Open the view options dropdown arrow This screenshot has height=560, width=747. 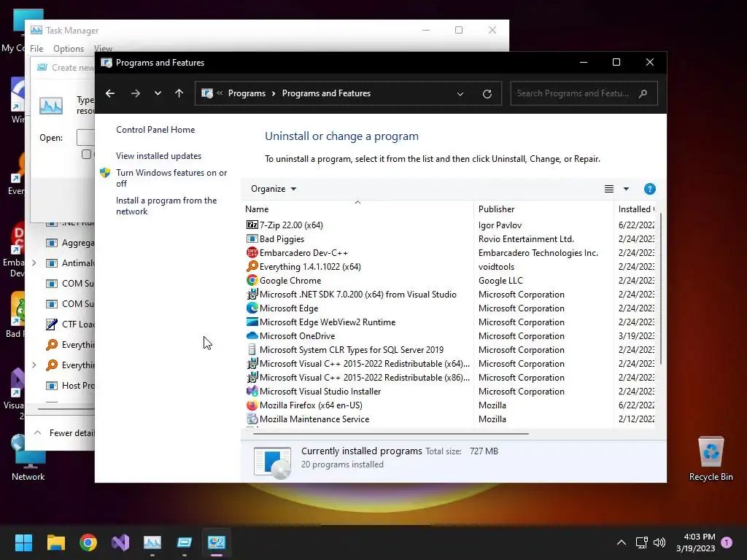(x=626, y=189)
